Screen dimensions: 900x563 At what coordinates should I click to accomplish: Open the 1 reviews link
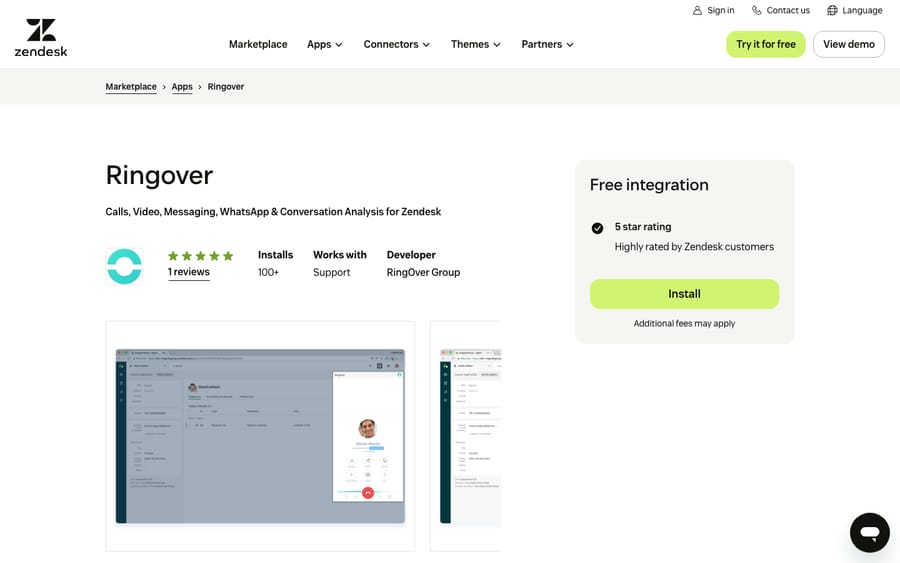coord(189,272)
